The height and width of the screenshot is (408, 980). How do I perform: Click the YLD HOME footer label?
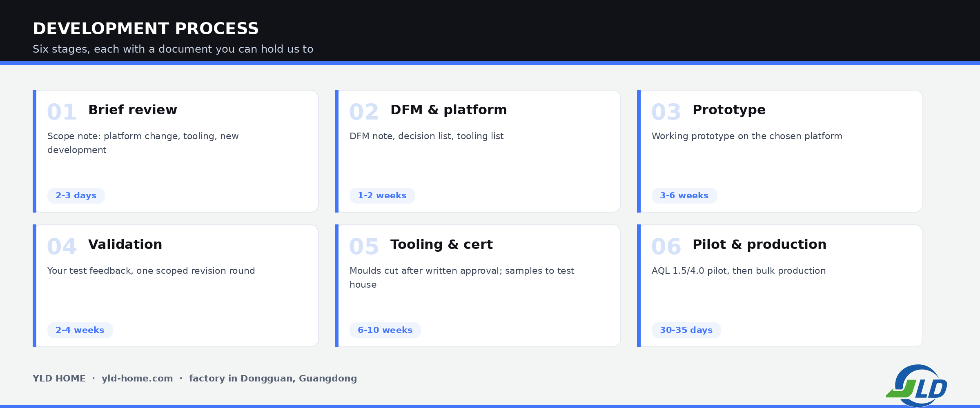pyautogui.click(x=59, y=379)
